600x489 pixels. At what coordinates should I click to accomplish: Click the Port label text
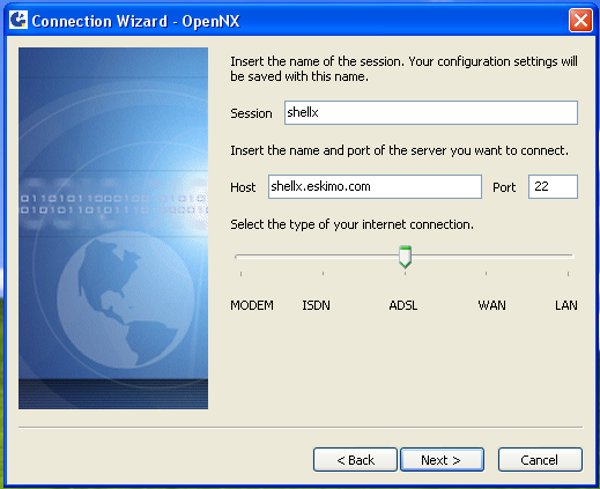(504, 187)
